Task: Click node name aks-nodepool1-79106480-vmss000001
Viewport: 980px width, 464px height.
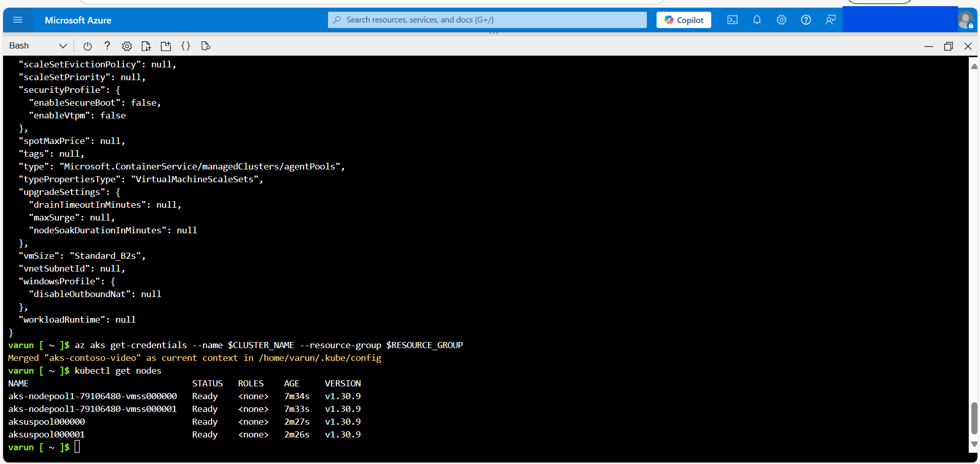Action: click(92, 409)
